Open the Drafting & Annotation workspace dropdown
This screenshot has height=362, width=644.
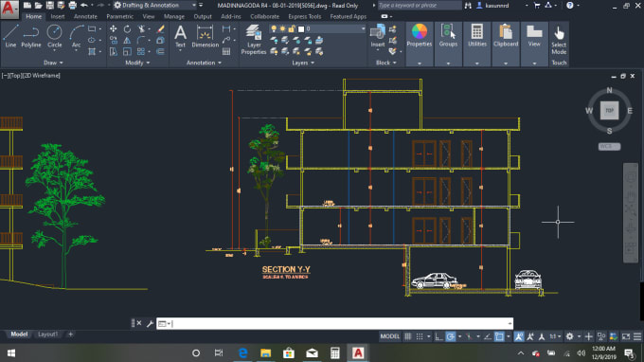point(154,6)
